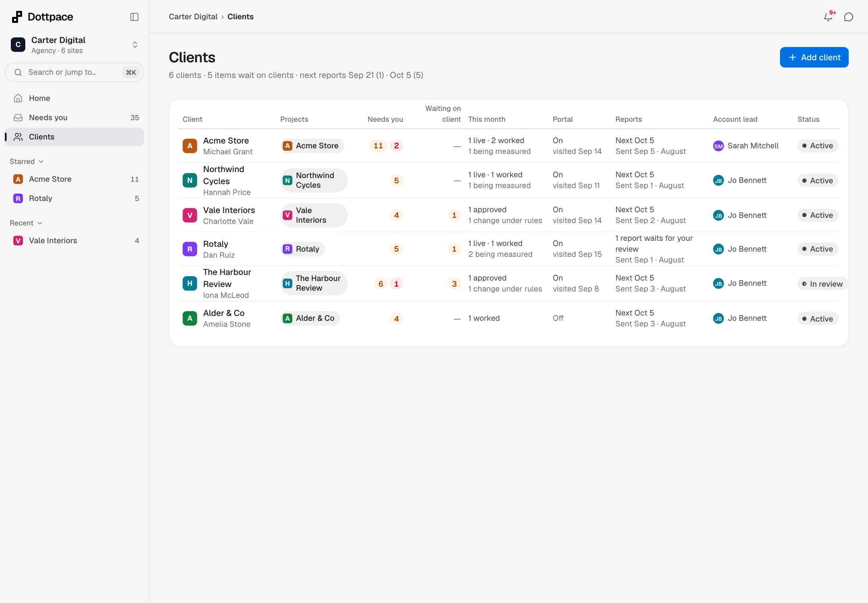Click the Account lead column header

(x=735, y=119)
